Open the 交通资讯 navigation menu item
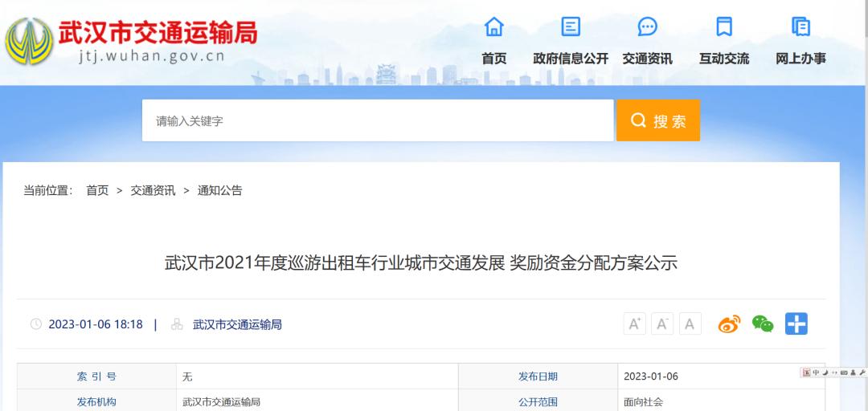 pyautogui.click(x=647, y=59)
